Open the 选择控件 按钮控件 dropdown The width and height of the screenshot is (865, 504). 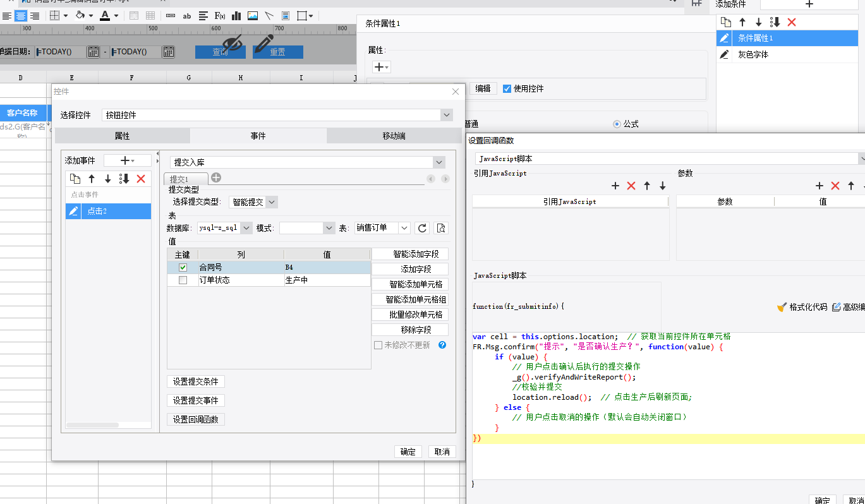click(447, 115)
